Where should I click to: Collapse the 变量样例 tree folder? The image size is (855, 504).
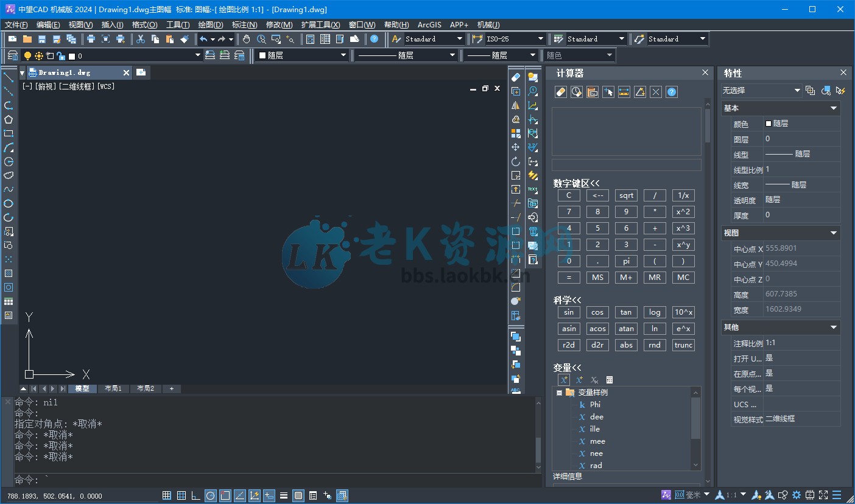pyautogui.click(x=558, y=393)
